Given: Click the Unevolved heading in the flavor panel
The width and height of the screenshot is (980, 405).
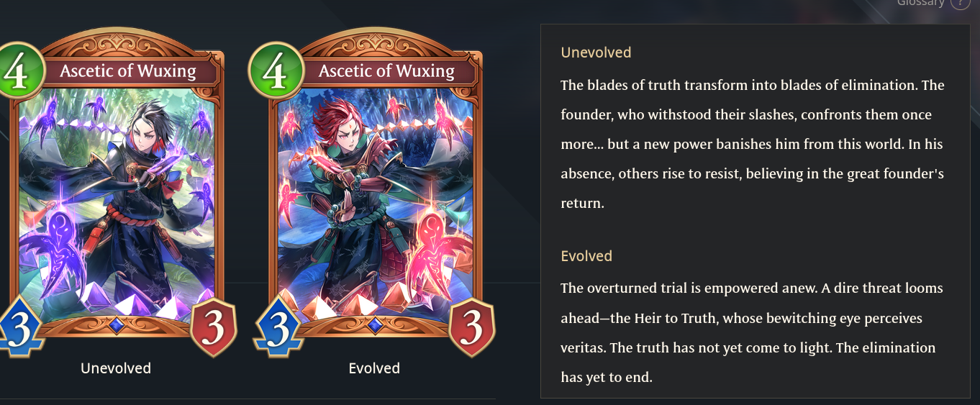Looking at the screenshot, I should click(x=596, y=53).
